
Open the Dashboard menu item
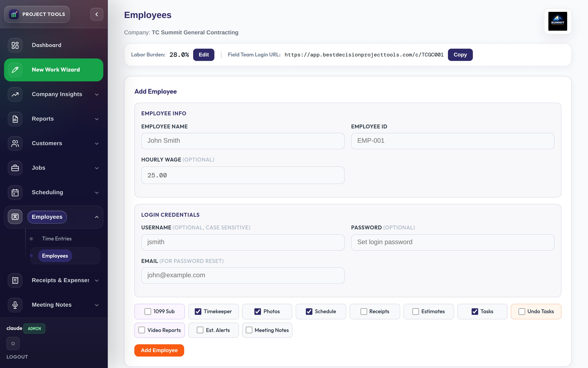pyautogui.click(x=54, y=45)
